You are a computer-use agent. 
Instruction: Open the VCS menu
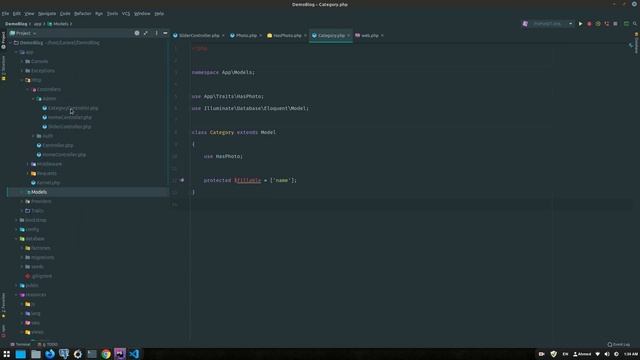(126, 13)
